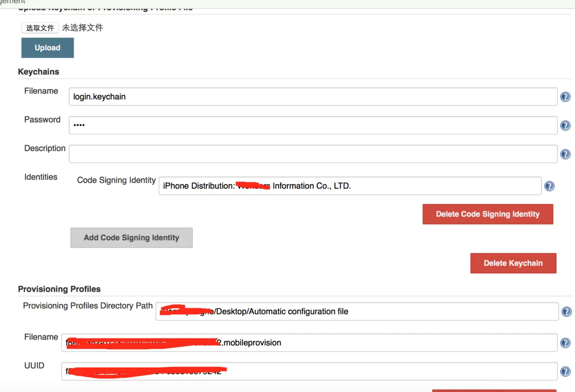Edit the provisioning profile UUID field
This screenshot has width=575, height=392.
click(x=309, y=371)
